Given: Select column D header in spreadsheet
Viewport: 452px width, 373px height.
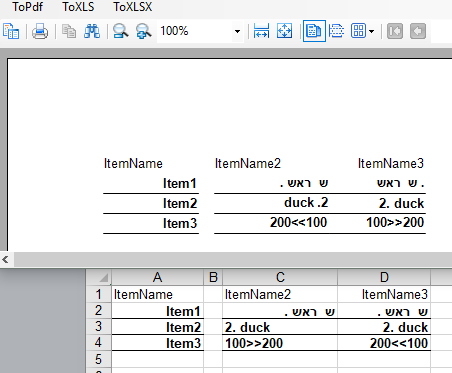Looking at the screenshot, I should pos(384,277).
